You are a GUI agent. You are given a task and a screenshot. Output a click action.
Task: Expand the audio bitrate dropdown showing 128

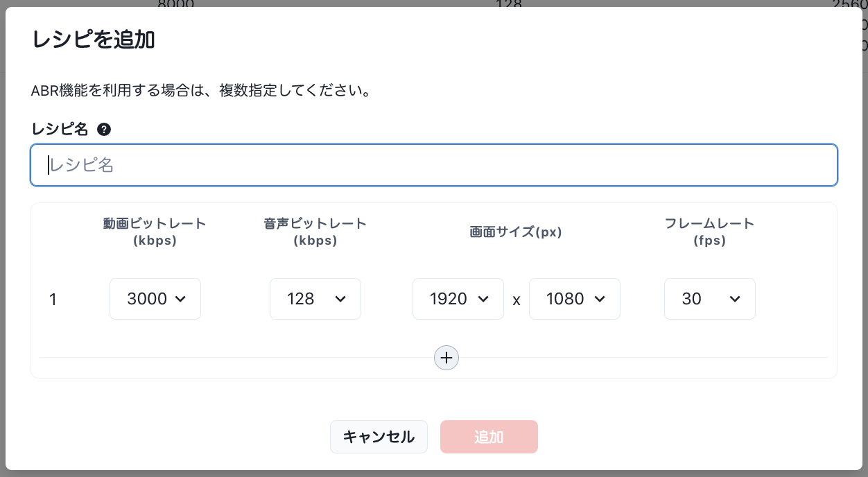pyautogui.click(x=315, y=299)
